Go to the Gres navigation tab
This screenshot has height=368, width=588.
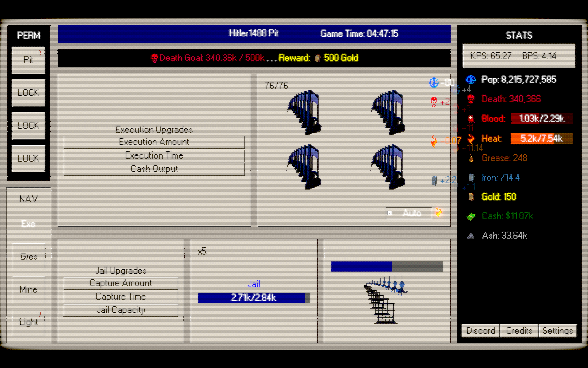28,257
